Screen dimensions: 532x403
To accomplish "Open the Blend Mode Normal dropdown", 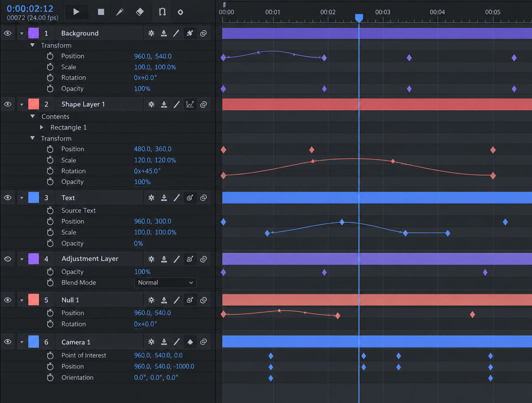I will (x=165, y=282).
